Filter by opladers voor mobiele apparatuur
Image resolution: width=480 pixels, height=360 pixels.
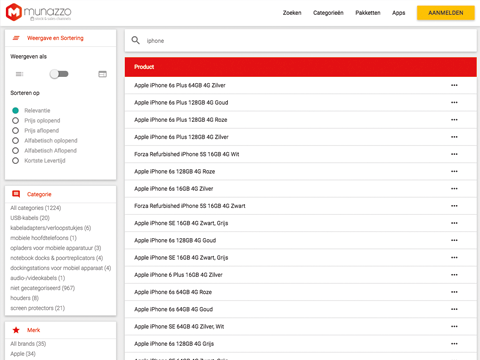pos(55,248)
